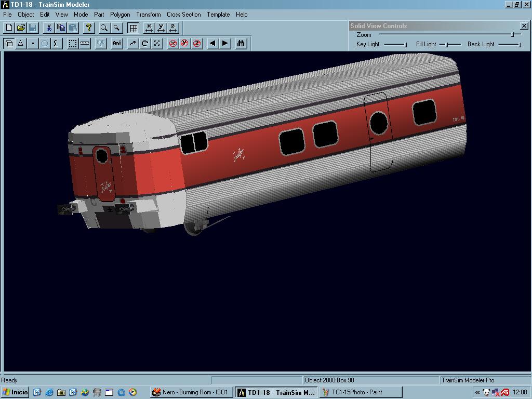Click the scissors Cut icon
This screenshot has width=532, height=399.
(x=49, y=28)
